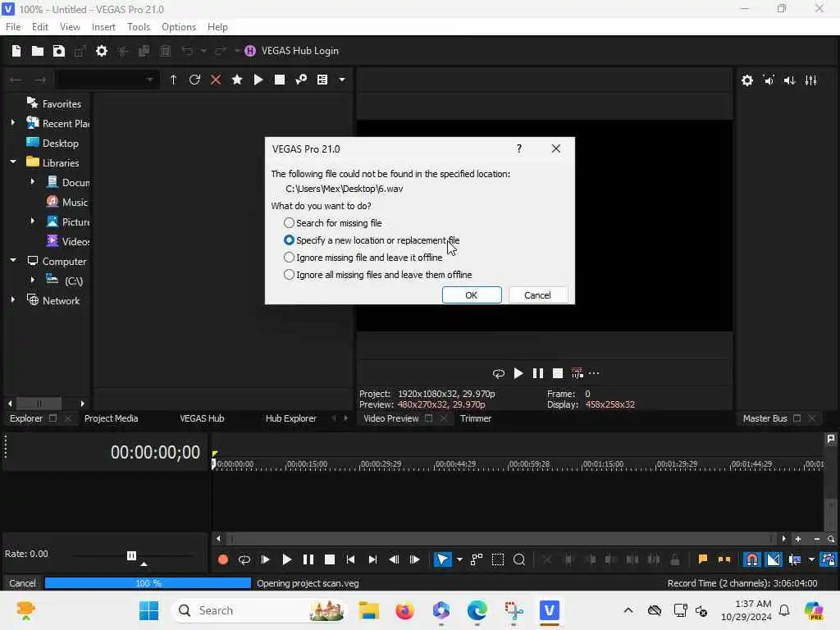Expand the Documents library node
840x630 pixels.
[33, 182]
